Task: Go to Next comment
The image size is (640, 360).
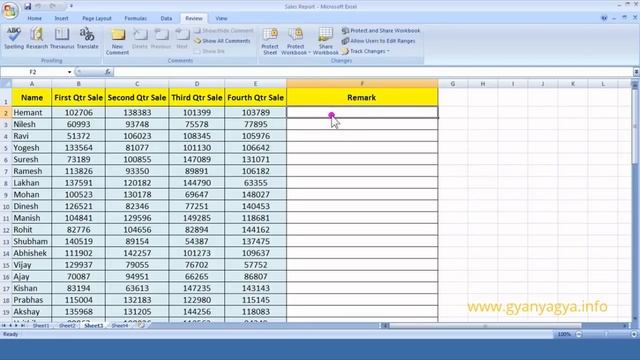Action: [182, 39]
